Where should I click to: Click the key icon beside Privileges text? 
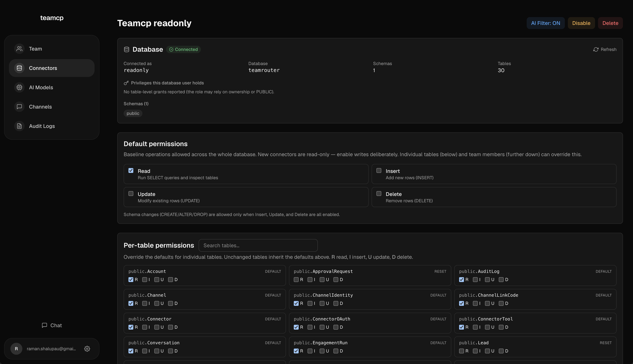point(126,83)
